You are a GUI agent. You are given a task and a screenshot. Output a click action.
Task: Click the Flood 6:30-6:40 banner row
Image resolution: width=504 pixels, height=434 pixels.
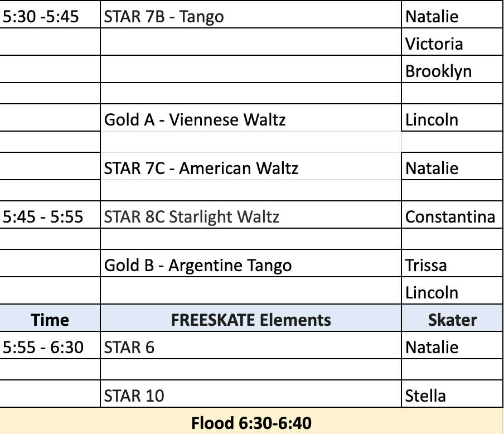(251, 421)
